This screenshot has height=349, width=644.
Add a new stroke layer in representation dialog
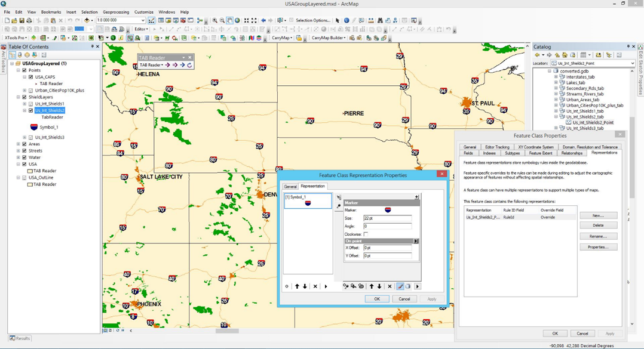click(x=353, y=286)
